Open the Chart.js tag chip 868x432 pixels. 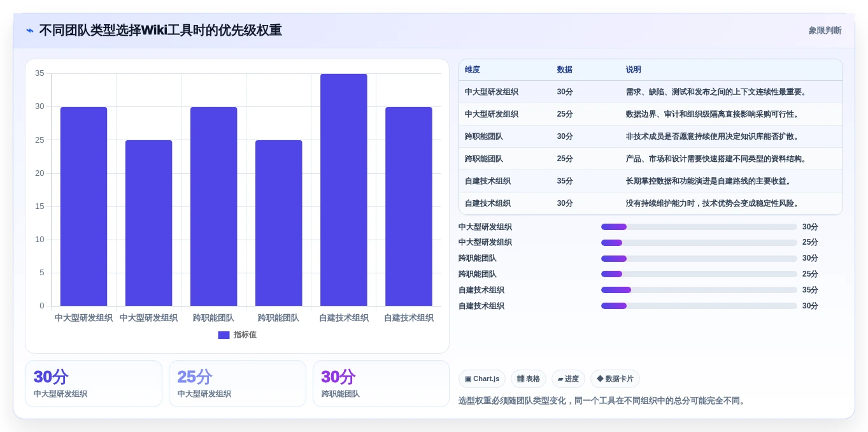click(x=482, y=379)
